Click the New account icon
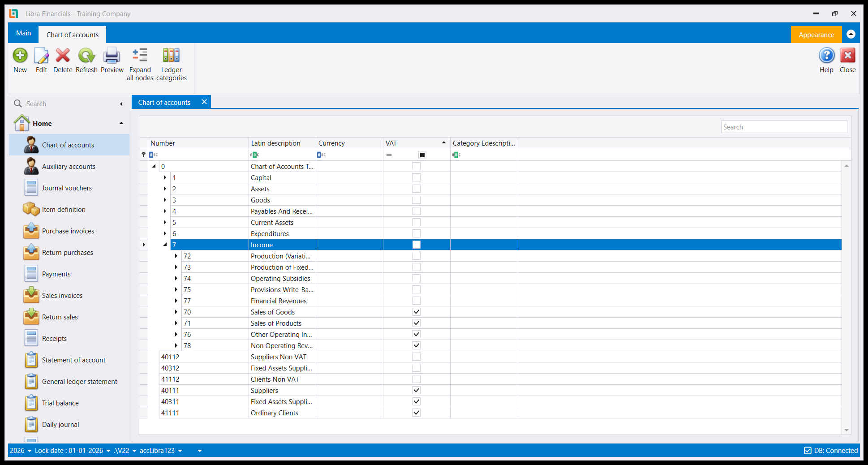Screen dimensions: 868x465 [x=20, y=56]
